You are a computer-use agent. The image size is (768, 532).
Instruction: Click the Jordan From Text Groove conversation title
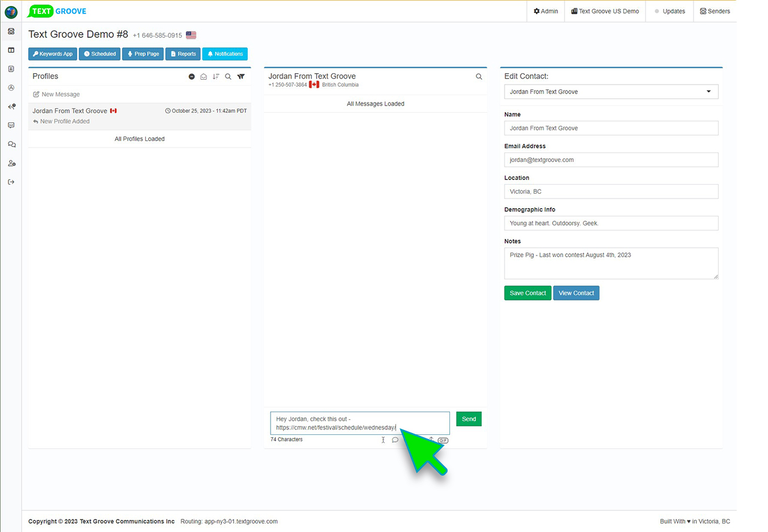click(312, 76)
